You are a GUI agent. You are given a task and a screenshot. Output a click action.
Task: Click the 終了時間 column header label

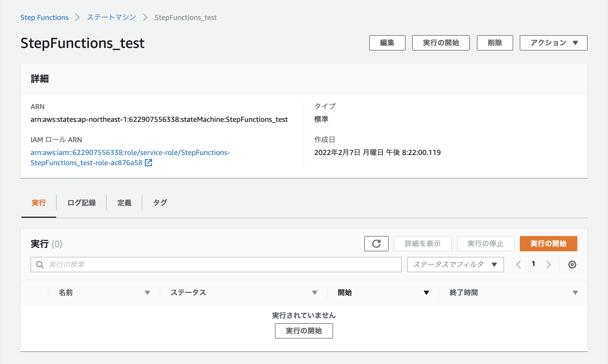464,293
